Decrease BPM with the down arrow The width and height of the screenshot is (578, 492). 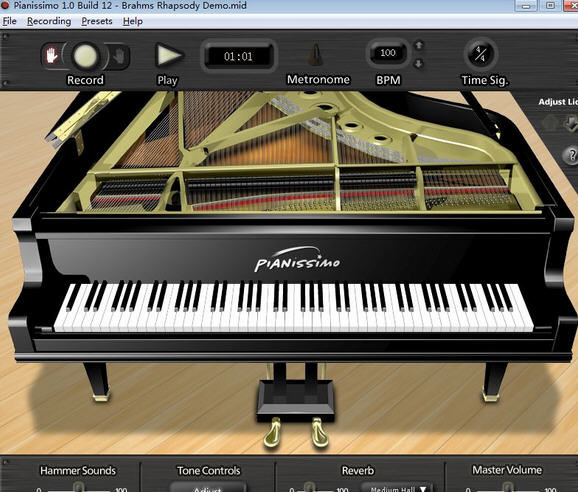[x=419, y=63]
